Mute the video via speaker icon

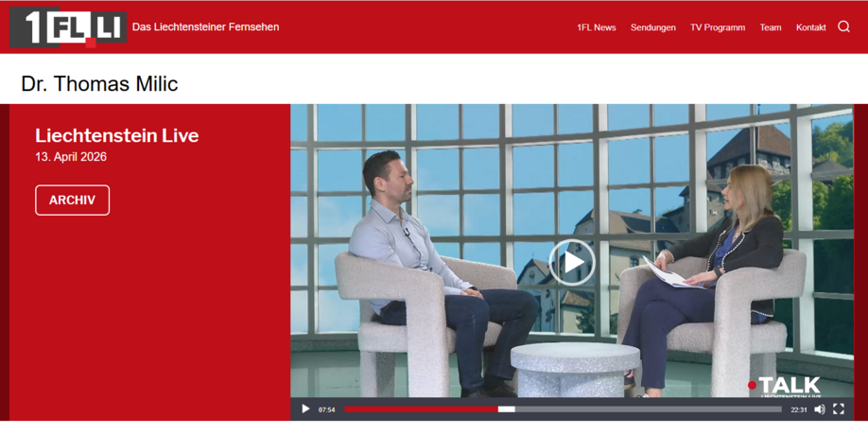coord(820,409)
